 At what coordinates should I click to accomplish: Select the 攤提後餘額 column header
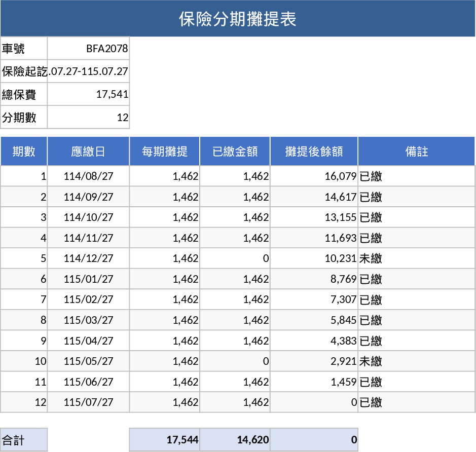(x=314, y=151)
